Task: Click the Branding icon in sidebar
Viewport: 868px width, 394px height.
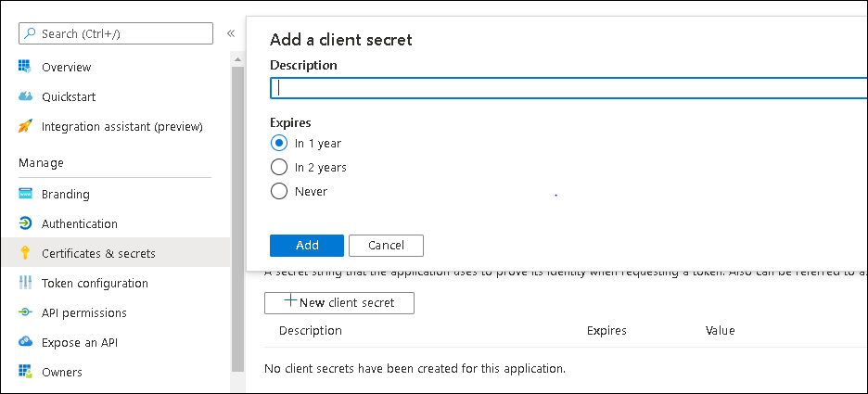Action: tap(25, 195)
